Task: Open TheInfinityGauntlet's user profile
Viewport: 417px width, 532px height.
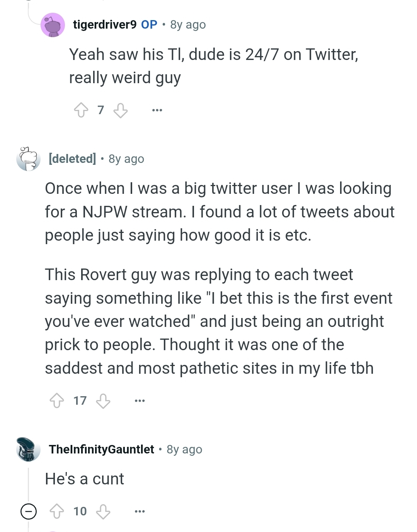Action: click(x=102, y=449)
